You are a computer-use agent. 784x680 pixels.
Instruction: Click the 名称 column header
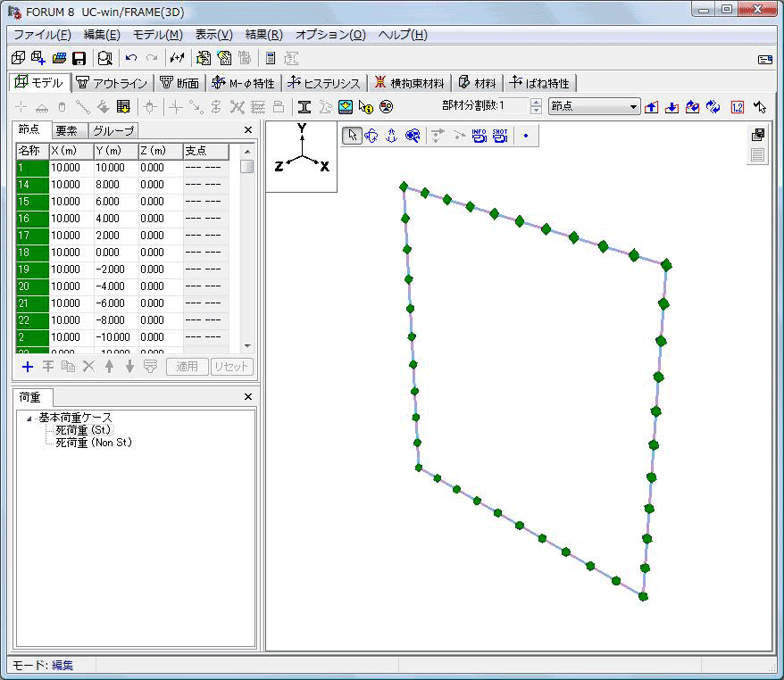pos(32,151)
